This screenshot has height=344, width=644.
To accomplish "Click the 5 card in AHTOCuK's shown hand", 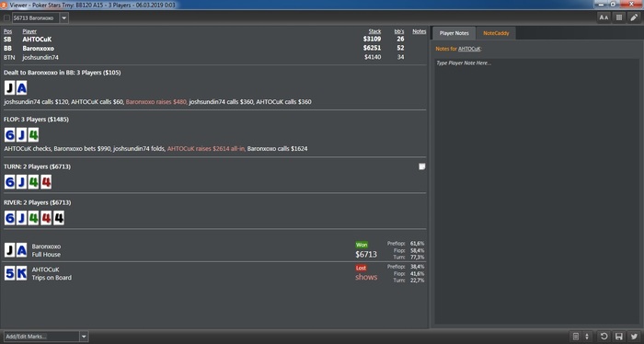I will click(9, 273).
